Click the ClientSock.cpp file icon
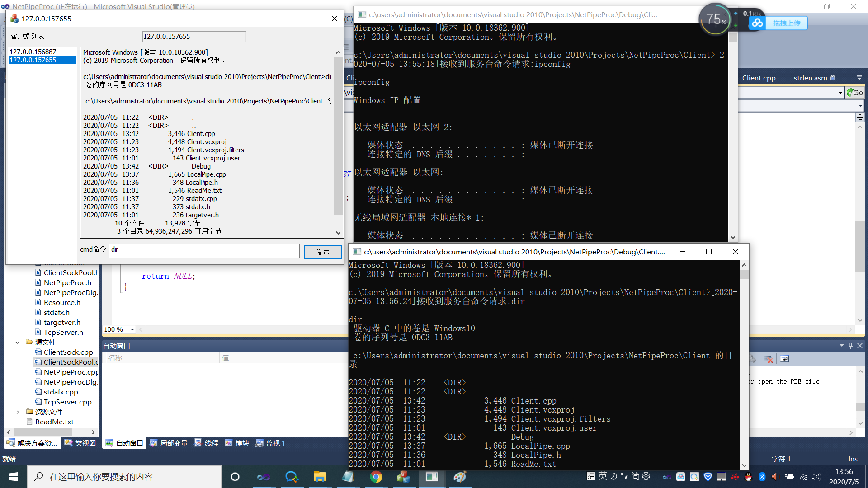The width and height of the screenshot is (868, 488). pyautogui.click(x=38, y=352)
